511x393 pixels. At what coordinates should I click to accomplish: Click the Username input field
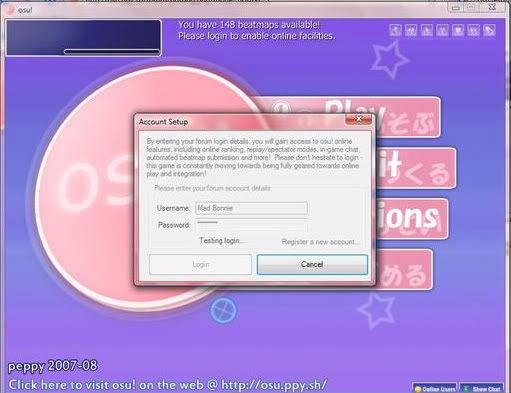(x=251, y=208)
